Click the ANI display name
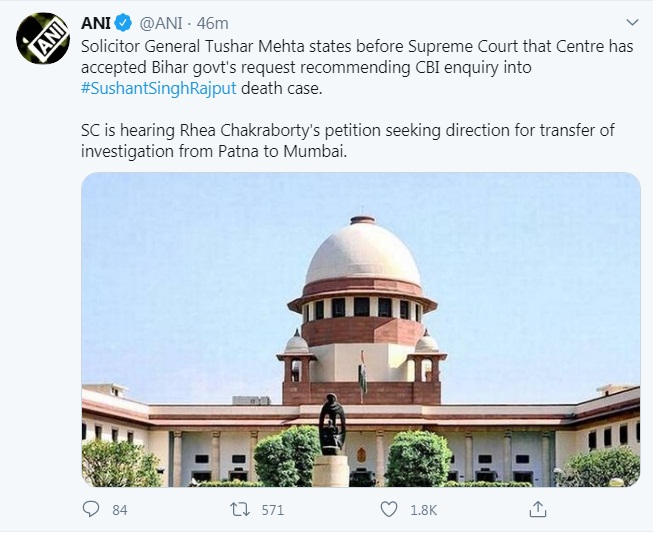The image size is (653, 533). [95, 22]
